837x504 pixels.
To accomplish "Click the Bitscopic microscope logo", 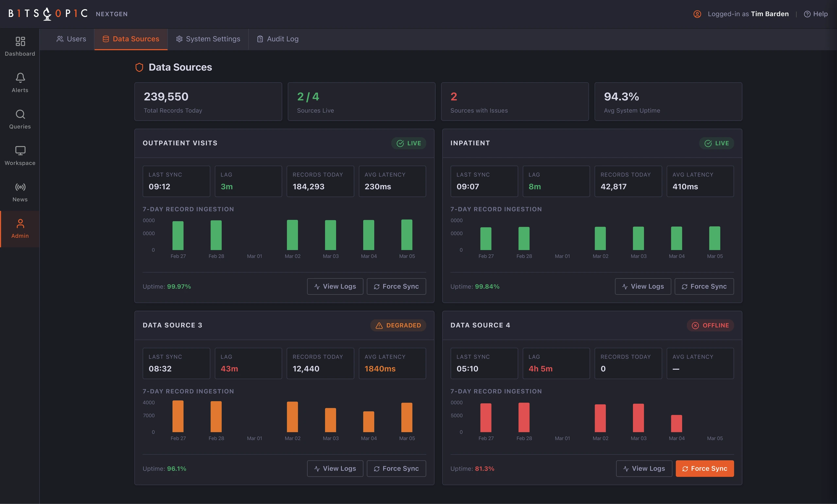I will pos(47,14).
